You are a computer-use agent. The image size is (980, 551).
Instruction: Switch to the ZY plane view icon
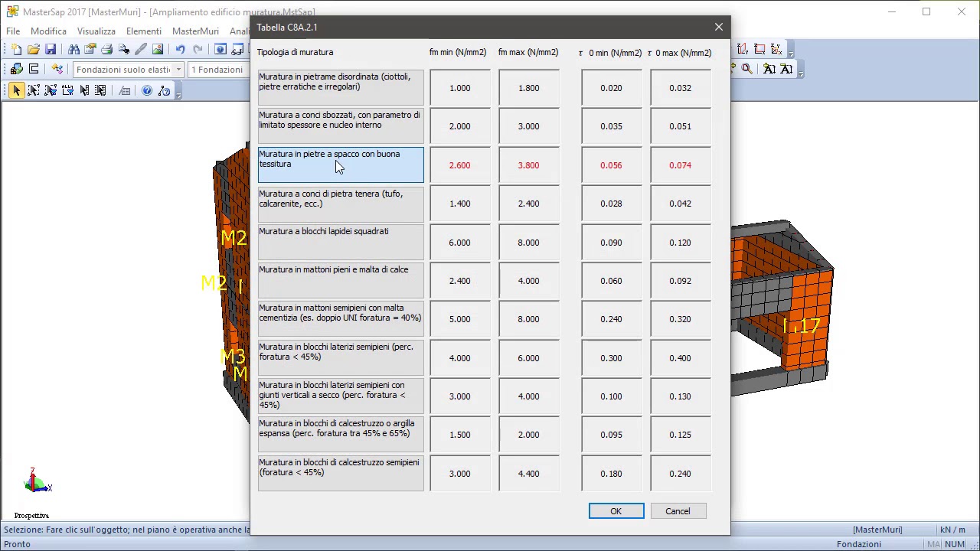(743, 49)
